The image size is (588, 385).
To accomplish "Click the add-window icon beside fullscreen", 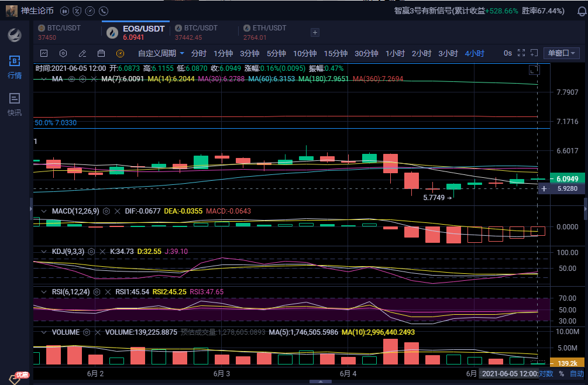I will (x=534, y=53).
